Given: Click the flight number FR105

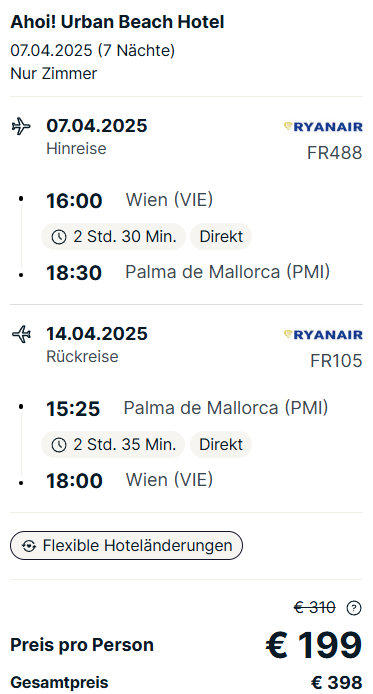Looking at the screenshot, I should pyautogui.click(x=336, y=361).
